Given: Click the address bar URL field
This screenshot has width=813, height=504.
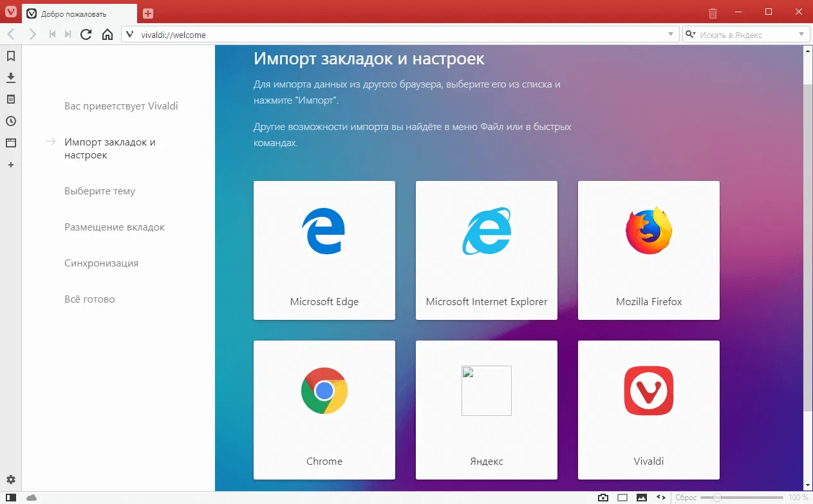Looking at the screenshot, I should 400,35.
